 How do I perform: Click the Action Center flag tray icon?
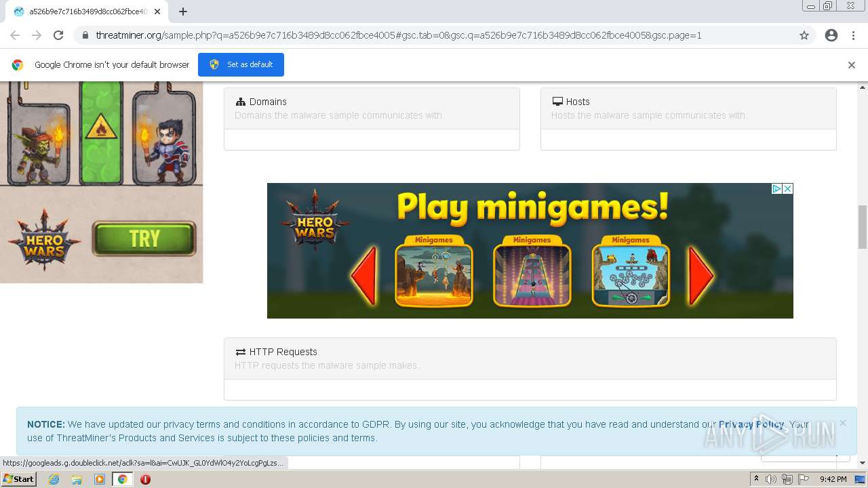coord(803,479)
